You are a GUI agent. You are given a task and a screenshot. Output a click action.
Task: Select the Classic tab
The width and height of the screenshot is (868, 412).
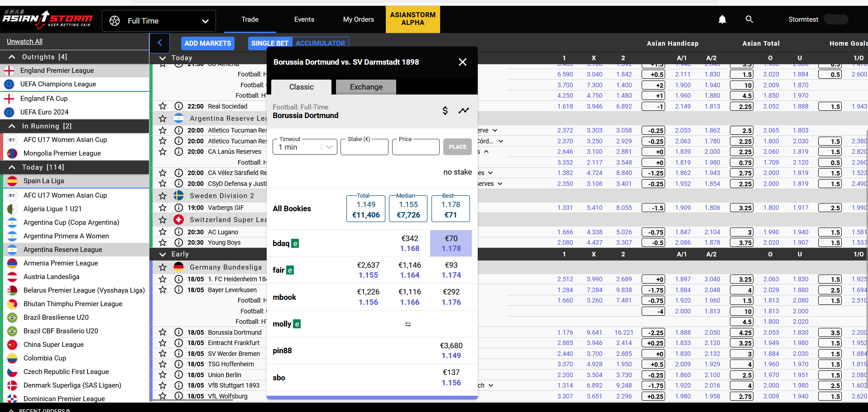(302, 87)
